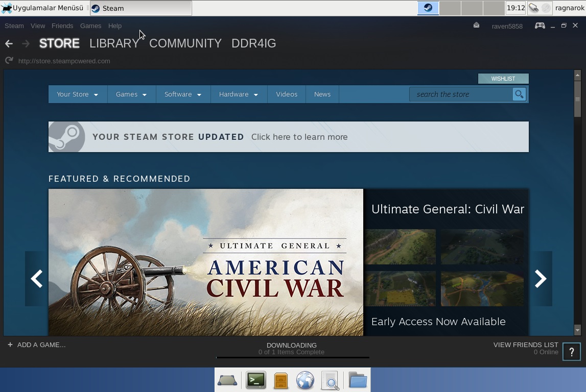Screen dimensions: 586x392
Task: Click scrollbar up arrow
Action: (577, 75)
